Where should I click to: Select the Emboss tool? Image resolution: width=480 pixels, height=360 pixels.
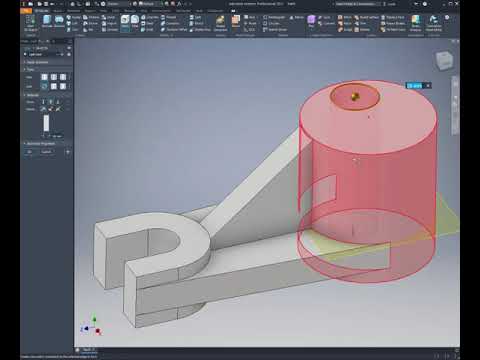(x=91, y=17)
